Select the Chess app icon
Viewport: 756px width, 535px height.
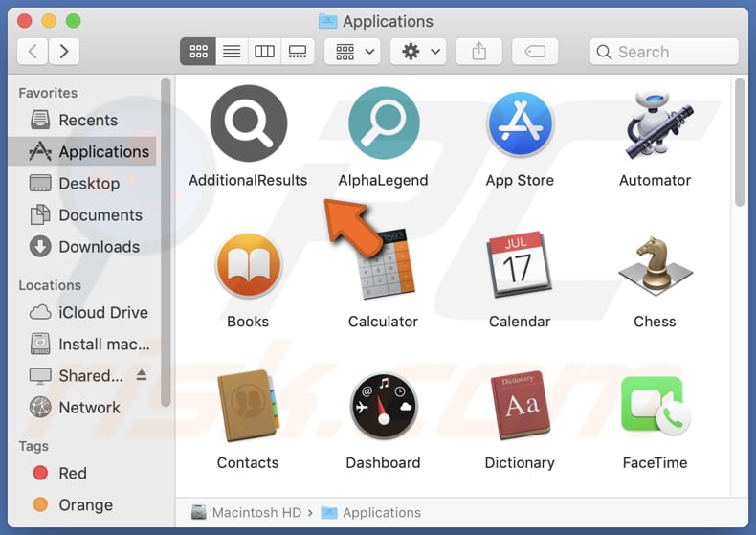(x=656, y=265)
